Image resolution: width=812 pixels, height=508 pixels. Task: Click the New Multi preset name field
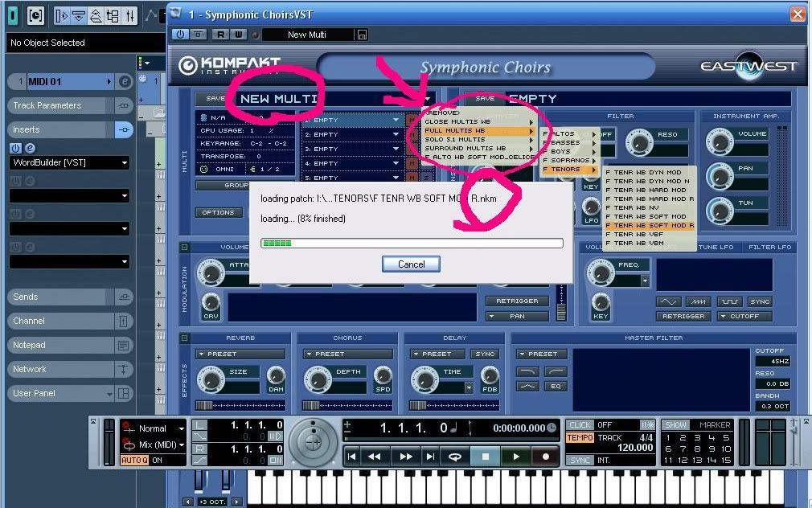click(x=307, y=35)
